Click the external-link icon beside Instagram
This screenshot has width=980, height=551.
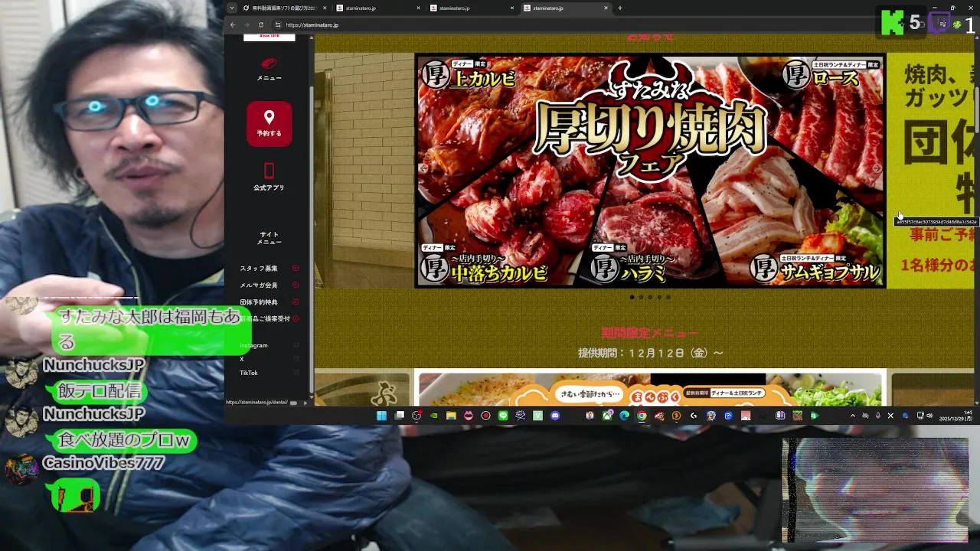point(296,345)
